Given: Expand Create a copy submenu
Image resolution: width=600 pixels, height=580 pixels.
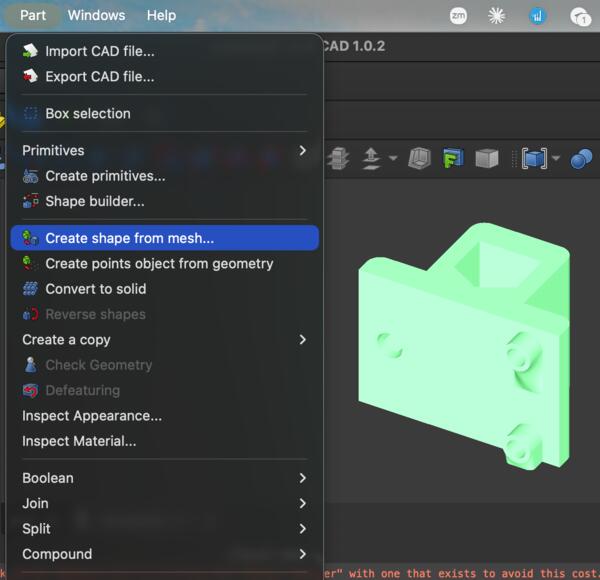Looking at the screenshot, I should point(165,340).
